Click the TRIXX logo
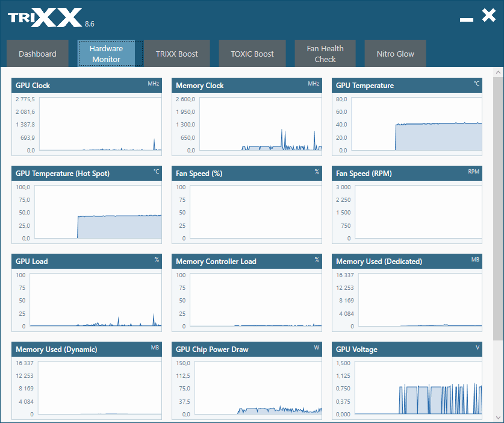This screenshot has width=504, height=423. [45, 17]
